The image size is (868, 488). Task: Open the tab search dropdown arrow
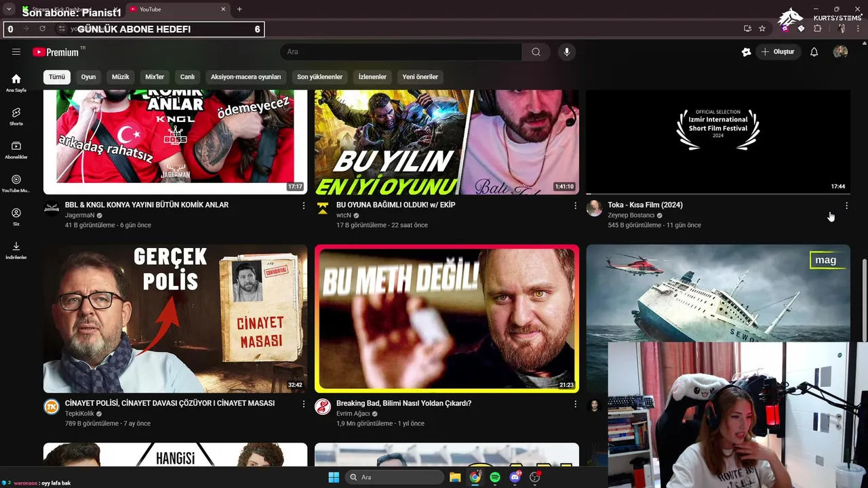click(9, 9)
